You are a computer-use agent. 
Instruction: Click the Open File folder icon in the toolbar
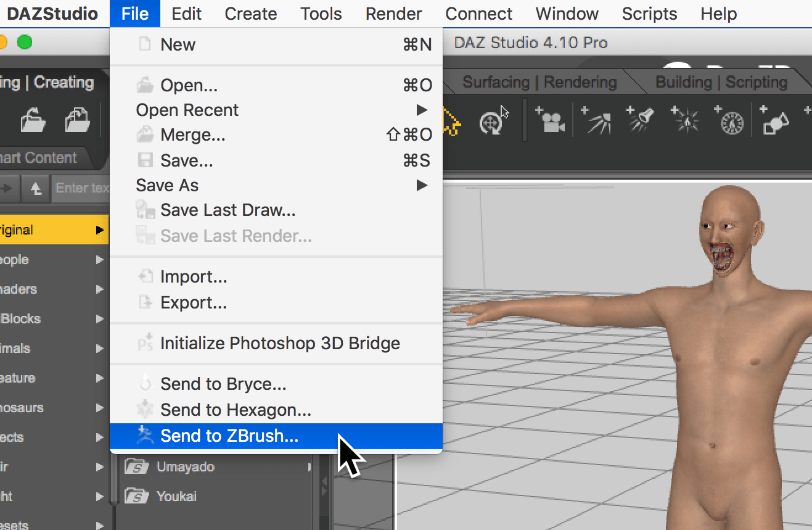33,120
